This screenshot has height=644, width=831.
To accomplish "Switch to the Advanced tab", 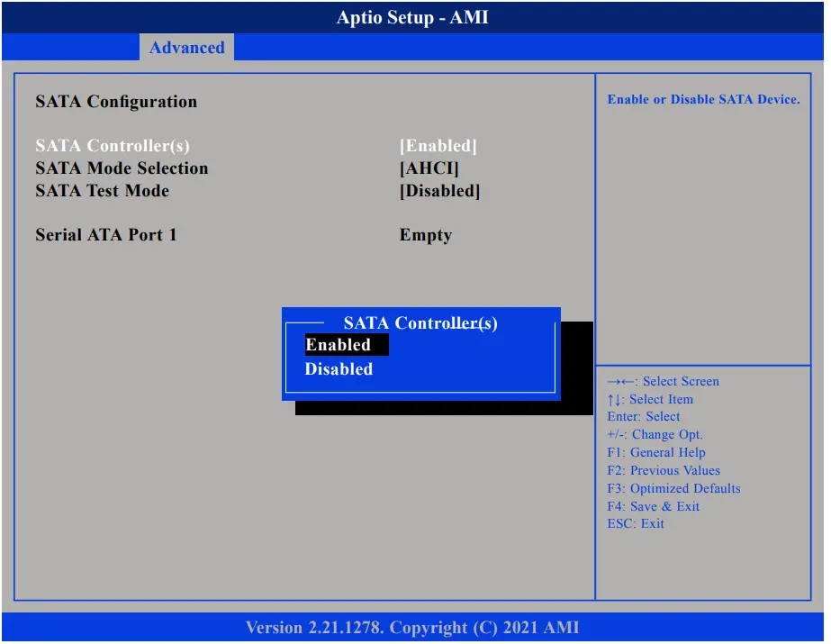I will pyautogui.click(x=186, y=48).
